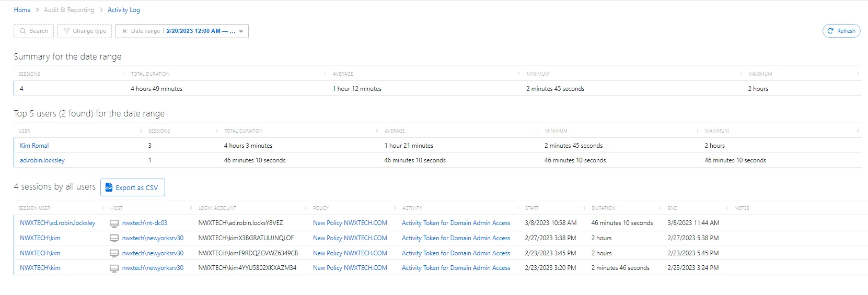Screen dimensions: 868x295
Task: Open NWXTECH\kim session started 2/23/2023 3:45 PM
Action: click(40, 253)
